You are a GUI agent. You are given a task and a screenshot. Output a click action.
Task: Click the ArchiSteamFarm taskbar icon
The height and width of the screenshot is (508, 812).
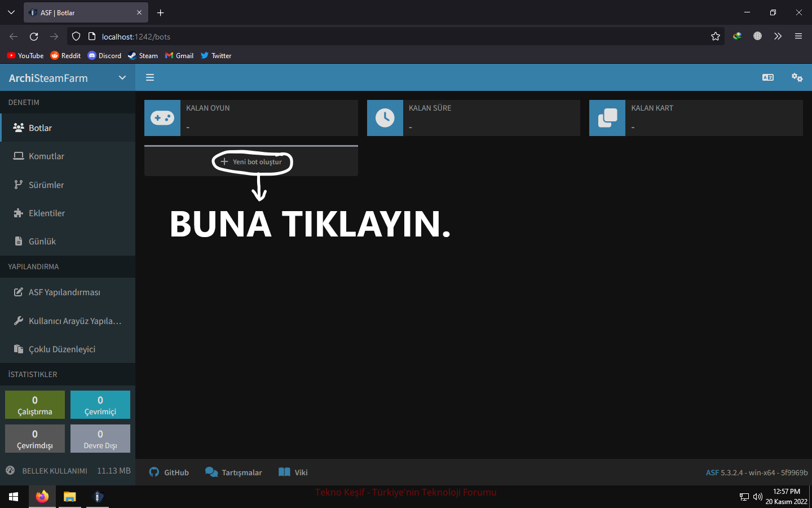point(98,497)
